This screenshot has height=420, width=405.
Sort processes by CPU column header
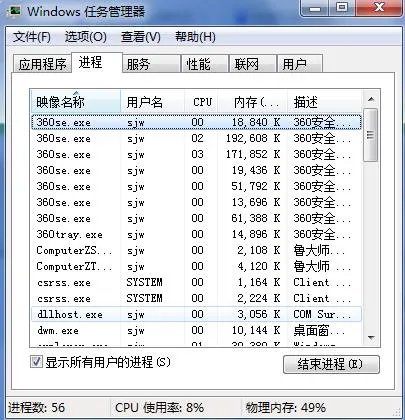pos(201,102)
